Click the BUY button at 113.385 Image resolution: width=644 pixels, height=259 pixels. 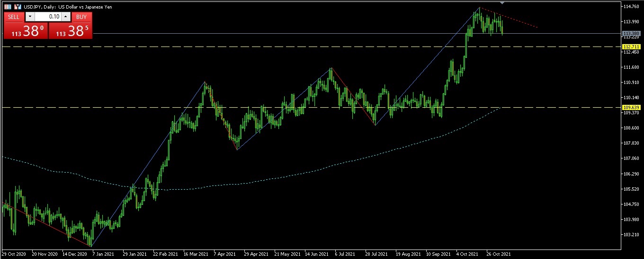click(71, 31)
